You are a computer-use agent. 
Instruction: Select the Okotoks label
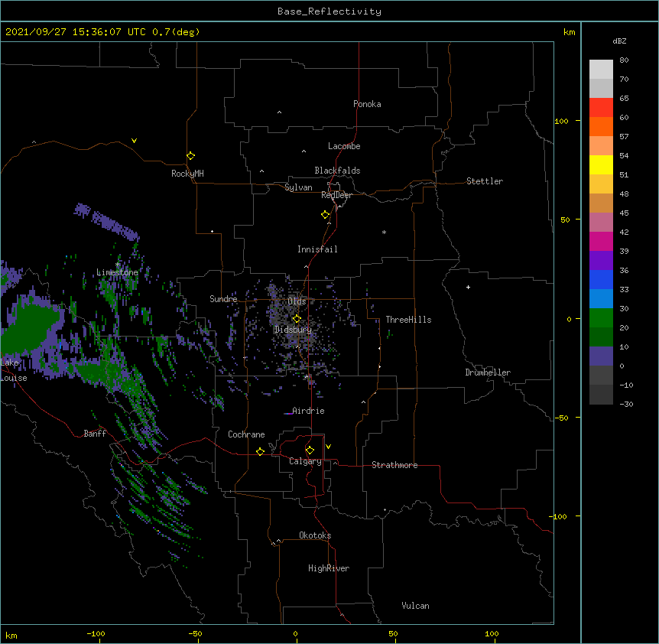pos(315,535)
